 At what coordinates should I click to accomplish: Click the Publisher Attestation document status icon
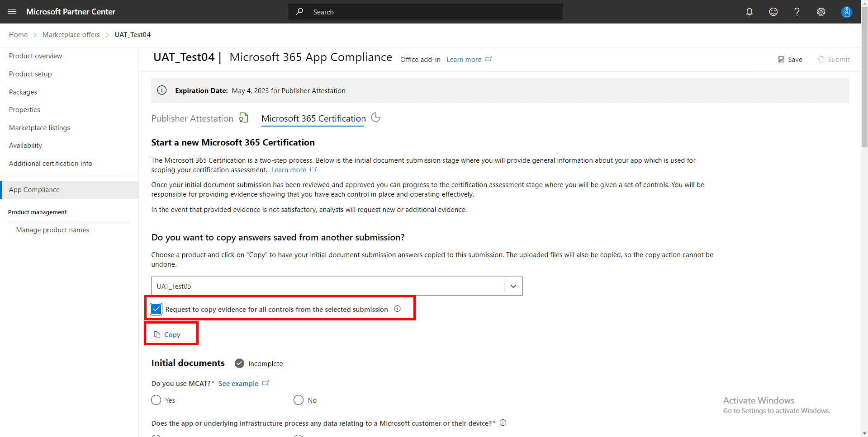(x=244, y=118)
